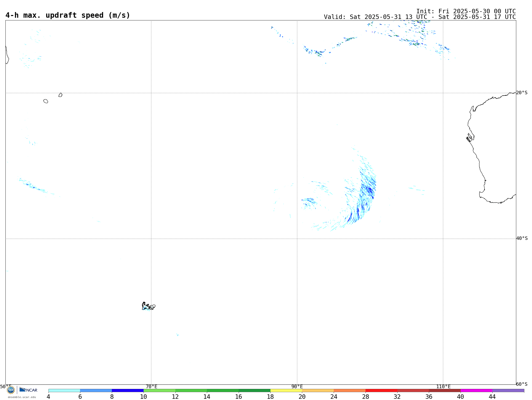Click the colorbar tick label '4'
Screen dimensions: 532x400
tap(49, 397)
